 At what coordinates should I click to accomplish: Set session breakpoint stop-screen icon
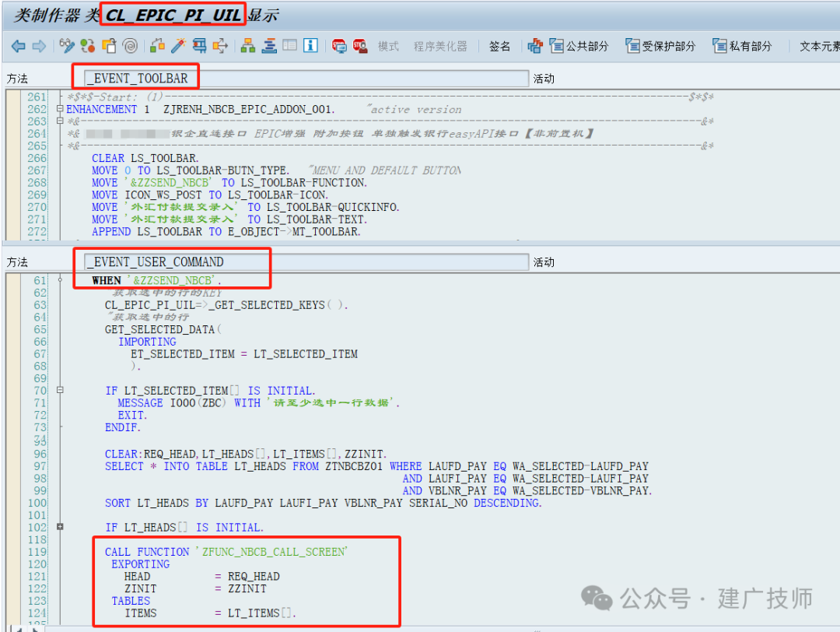(338, 46)
